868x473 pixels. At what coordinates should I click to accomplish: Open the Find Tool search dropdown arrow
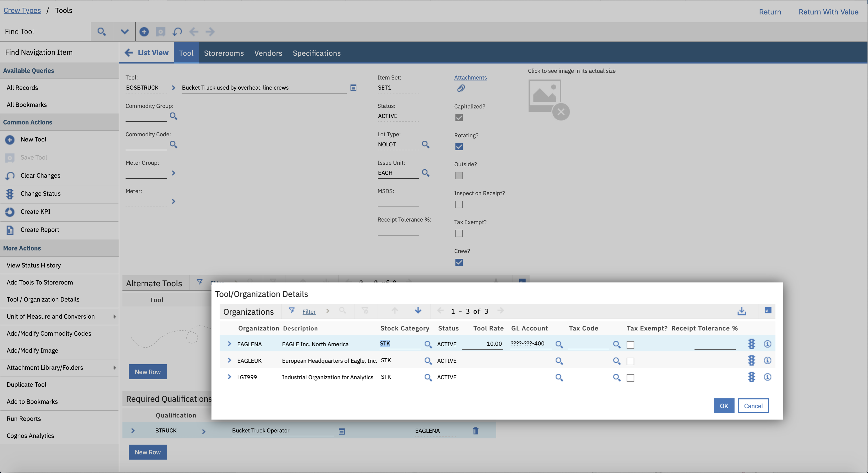coord(124,32)
